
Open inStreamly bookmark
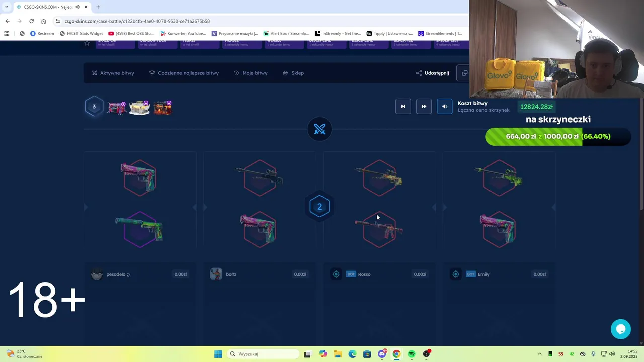click(x=338, y=34)
